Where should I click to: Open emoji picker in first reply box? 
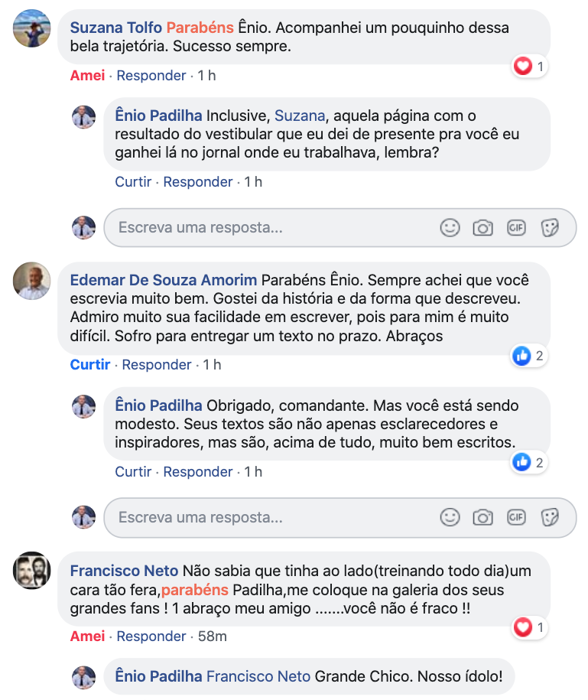click(450, 228)
